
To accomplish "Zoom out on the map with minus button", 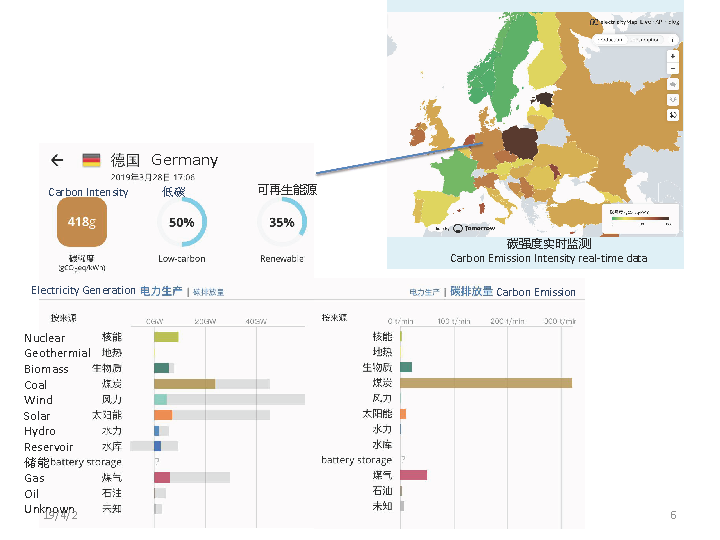I will 673,69.
